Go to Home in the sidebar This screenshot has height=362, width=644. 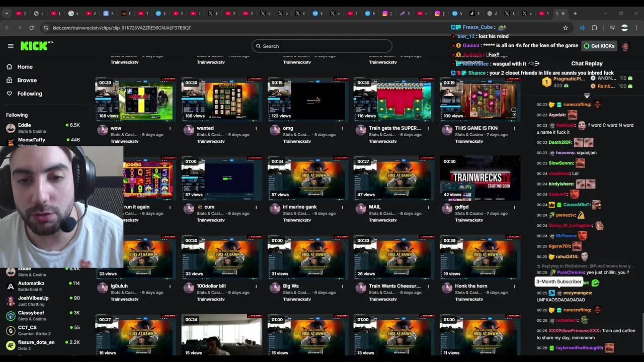pyautogui.click(x=25, y=67)
